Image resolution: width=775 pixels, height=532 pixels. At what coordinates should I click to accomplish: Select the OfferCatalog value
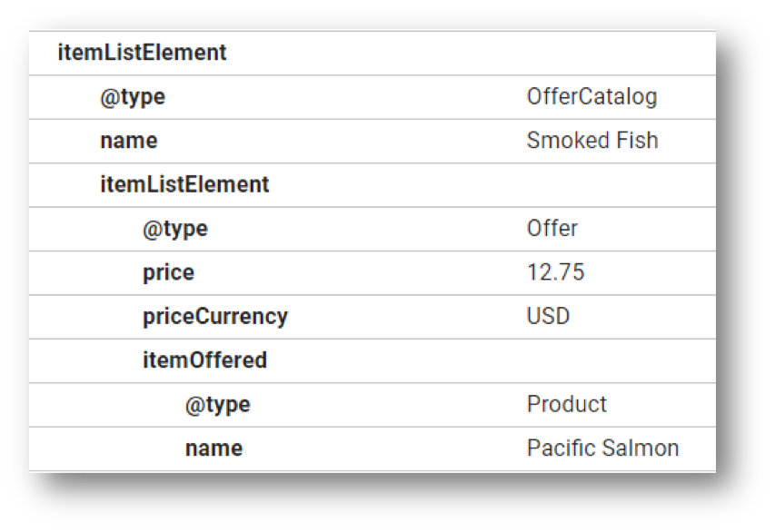pyautogui.click(x=591, y=96)
